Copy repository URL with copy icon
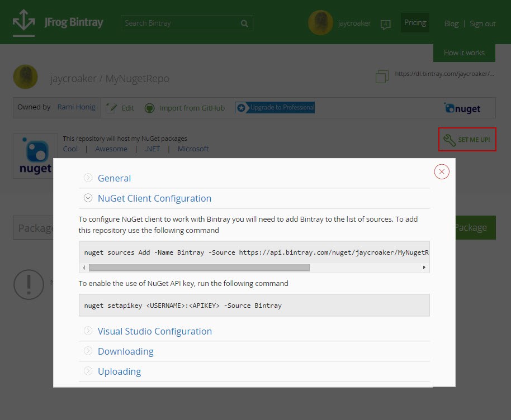Image resolution: width=511 pixels, height=420 pixels. 382,77
